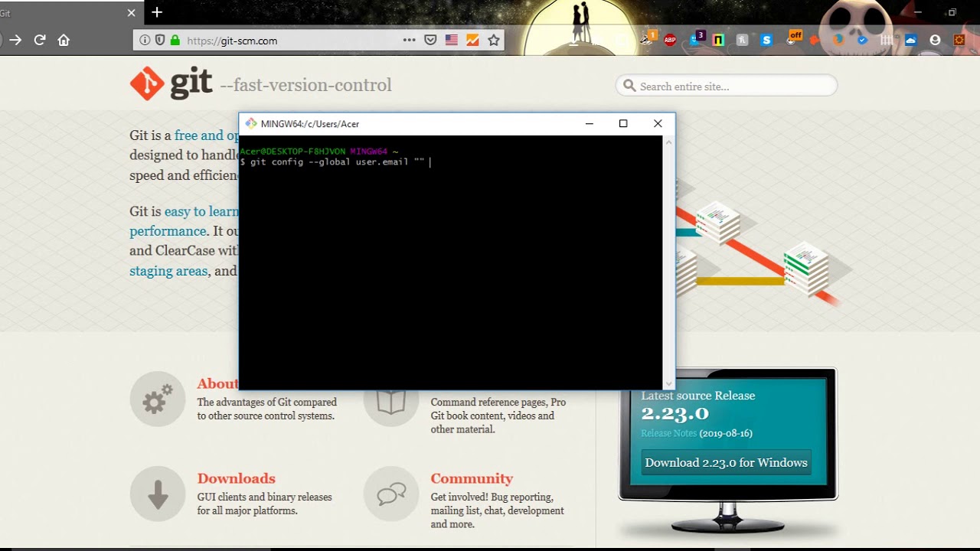Click the Search entire site field
This screenshot has height=551, width=980.
pos(727,86)
